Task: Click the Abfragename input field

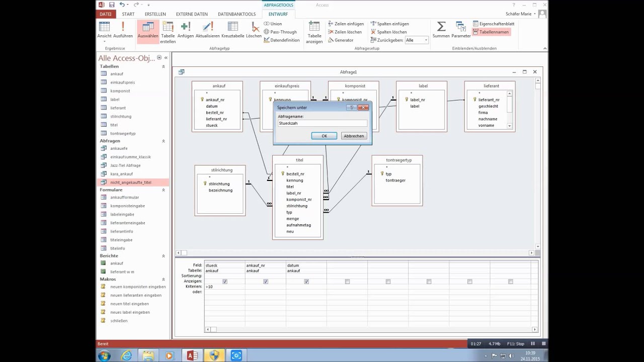Action: [x=323, y=123]
